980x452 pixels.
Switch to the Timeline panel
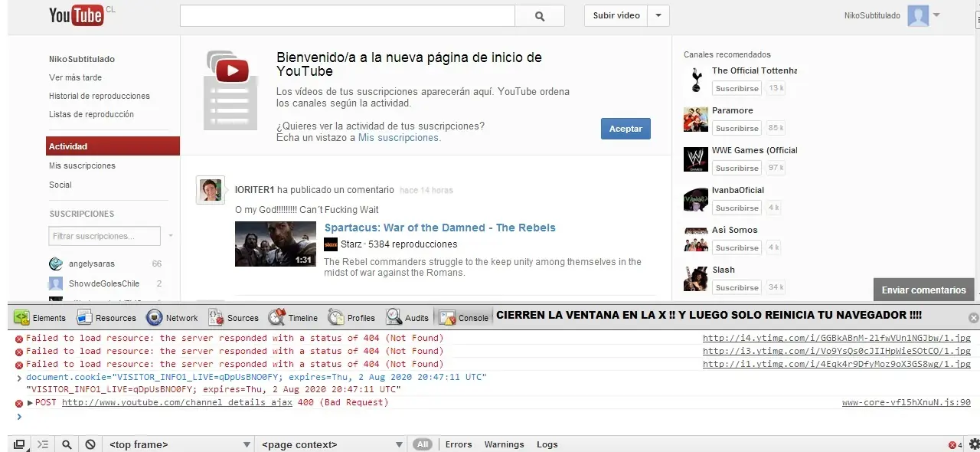[x=293, y=317]
